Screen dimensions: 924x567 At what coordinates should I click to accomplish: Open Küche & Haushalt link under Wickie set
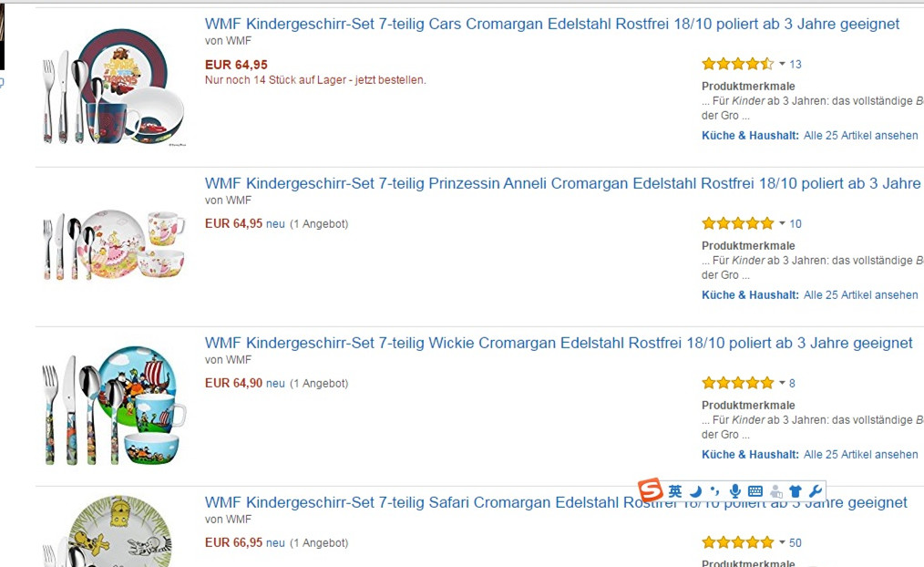click(750, 455)
